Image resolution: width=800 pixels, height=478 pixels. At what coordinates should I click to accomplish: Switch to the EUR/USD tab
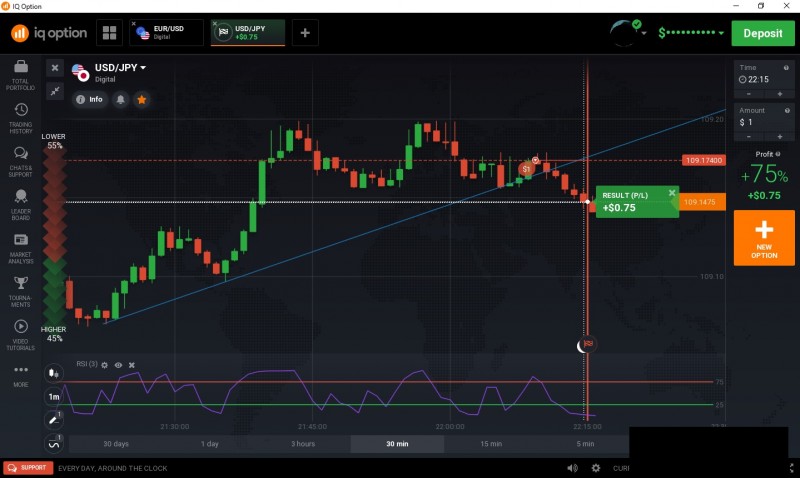(168, 33)
